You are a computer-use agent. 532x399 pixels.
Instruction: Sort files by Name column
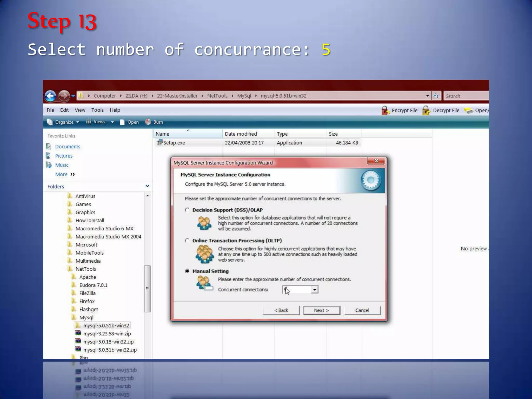tap(188, 134)
